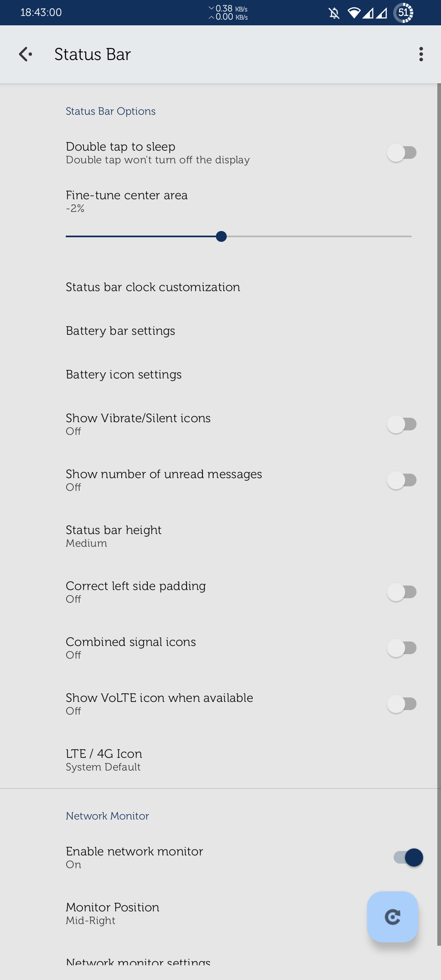Toggle Show number of unread messages
Viewport: 441px width, 980px height.
tap(402, 480)
